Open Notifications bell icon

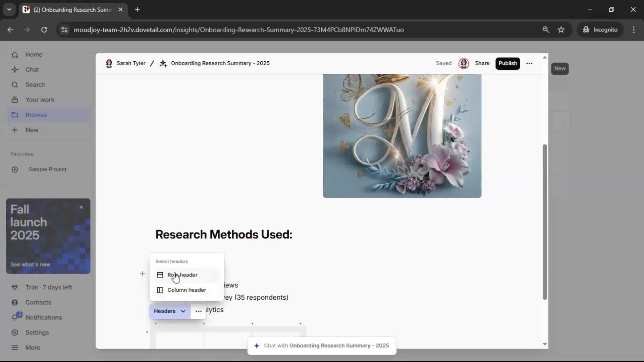15,317
